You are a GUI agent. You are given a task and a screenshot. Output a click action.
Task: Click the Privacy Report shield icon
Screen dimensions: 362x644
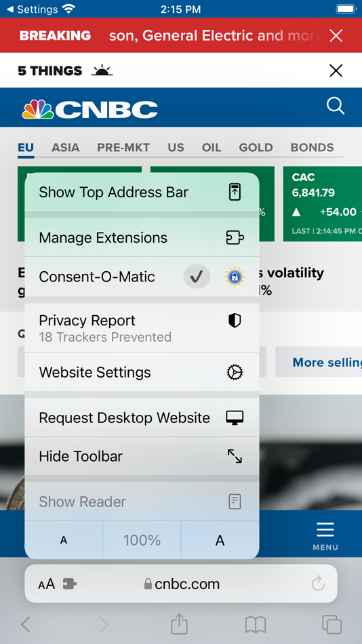coord(235,321)
